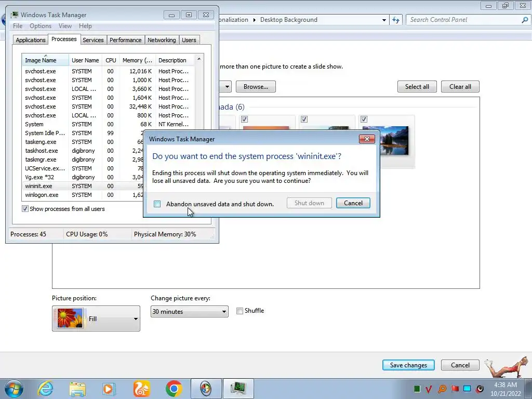Select the taskmgr.exe process row

pos(83,159)
